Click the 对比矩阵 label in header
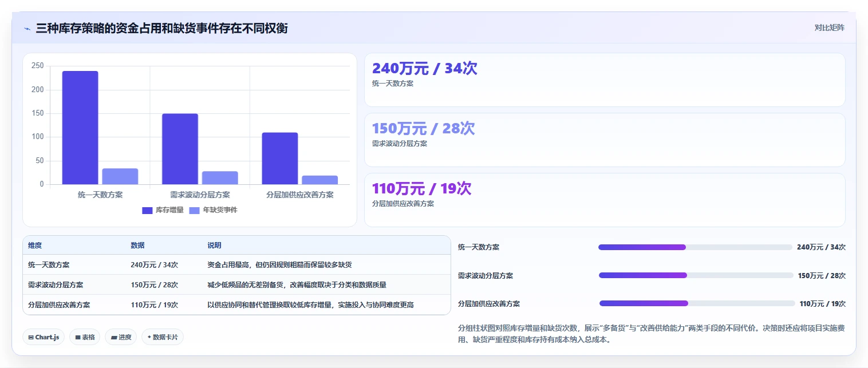Image resolution: width=868 pixels, height=368 pixels. coord(829,27)
